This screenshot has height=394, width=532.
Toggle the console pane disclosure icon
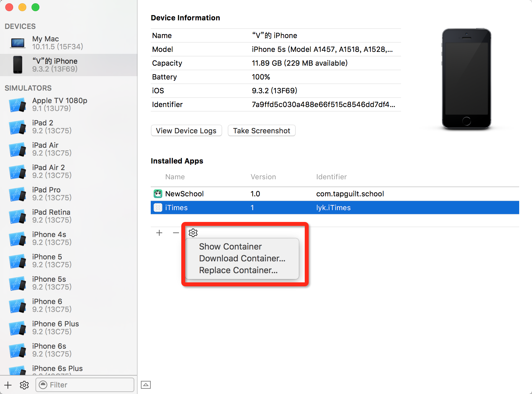click(146, 385)
